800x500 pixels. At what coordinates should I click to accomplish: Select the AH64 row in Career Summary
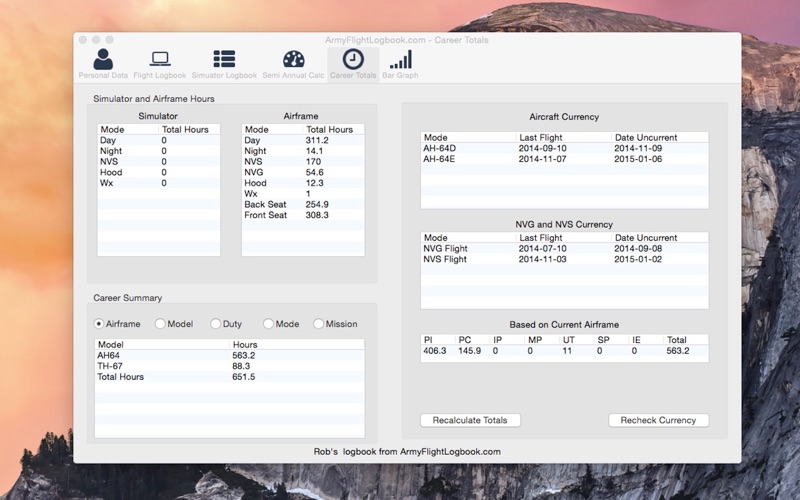230,355
